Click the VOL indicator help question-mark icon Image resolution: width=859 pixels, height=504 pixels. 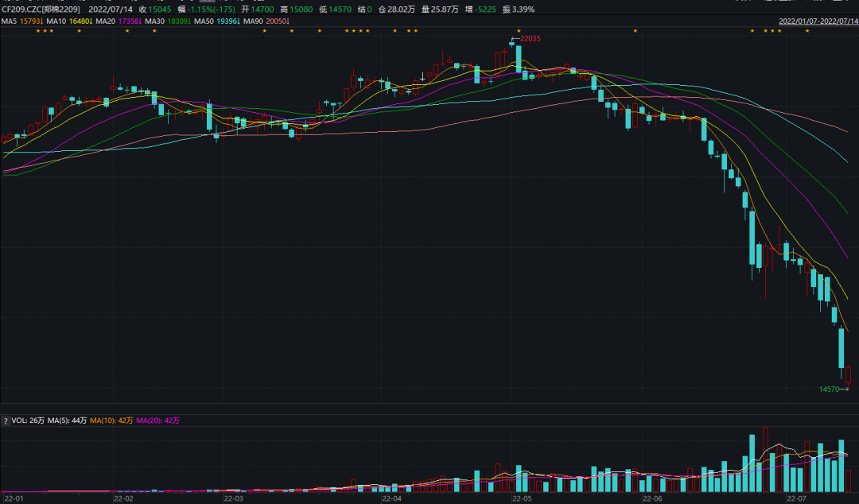[x=6, y=420]
